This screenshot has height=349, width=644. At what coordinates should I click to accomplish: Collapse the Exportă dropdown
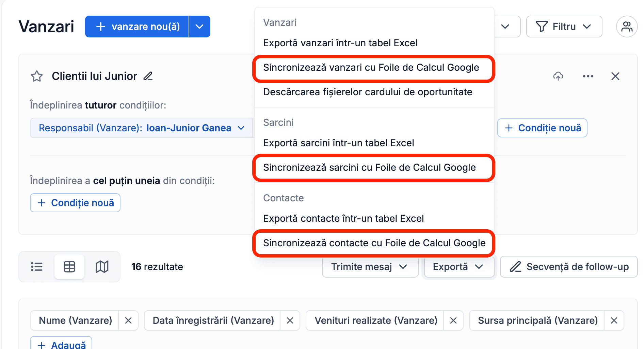click(x=459, y=267)
